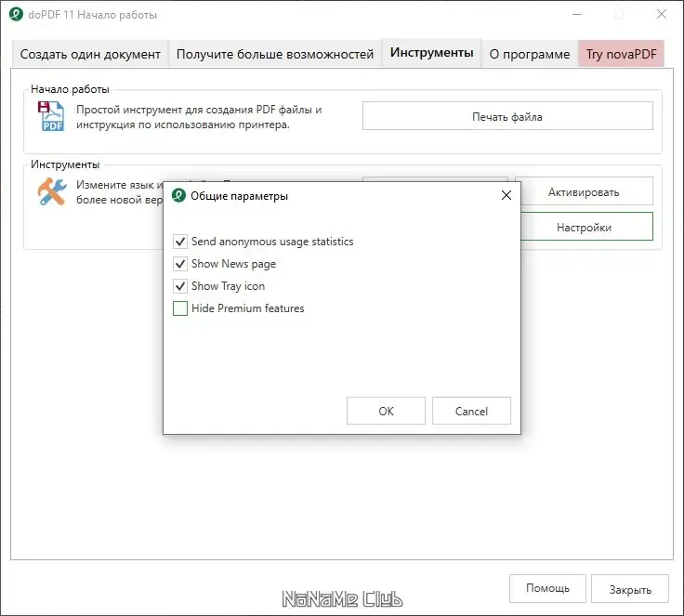Image resolution: width=684 pixels, height=616 pixels.
Task: Click the doPDF logo in main title bar
Action: point(16,15)
